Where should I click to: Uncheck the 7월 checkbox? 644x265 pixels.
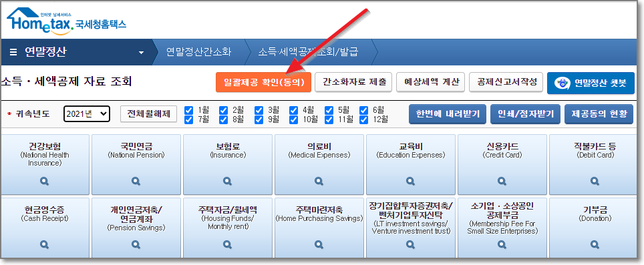click(188, 119)
